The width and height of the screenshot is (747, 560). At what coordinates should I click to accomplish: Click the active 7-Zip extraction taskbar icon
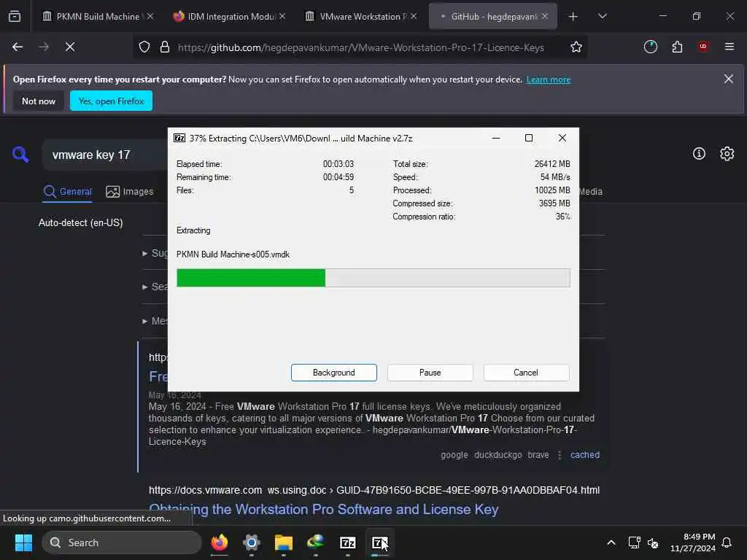tap(379, 542)
